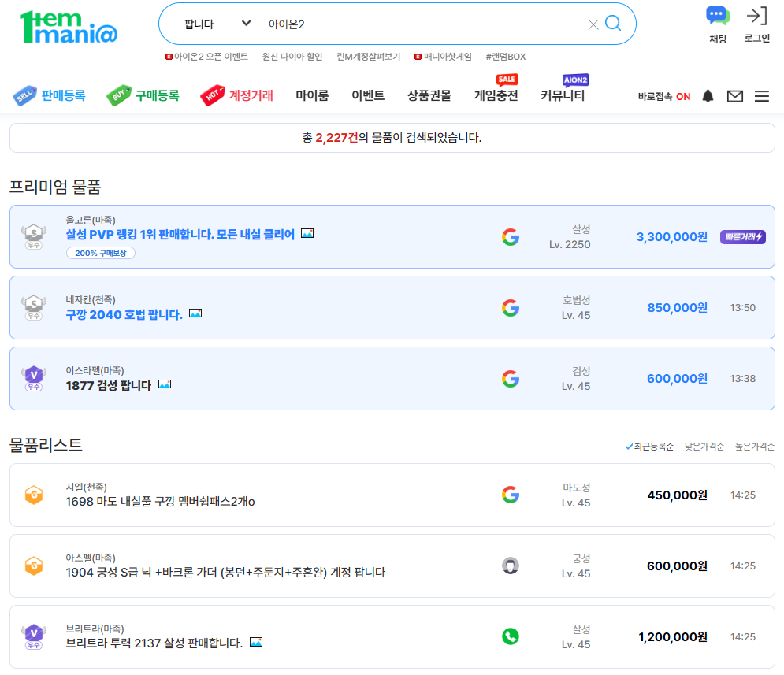
Task: Click the SALE badge above 게임충전
Action: click(507, 80)
